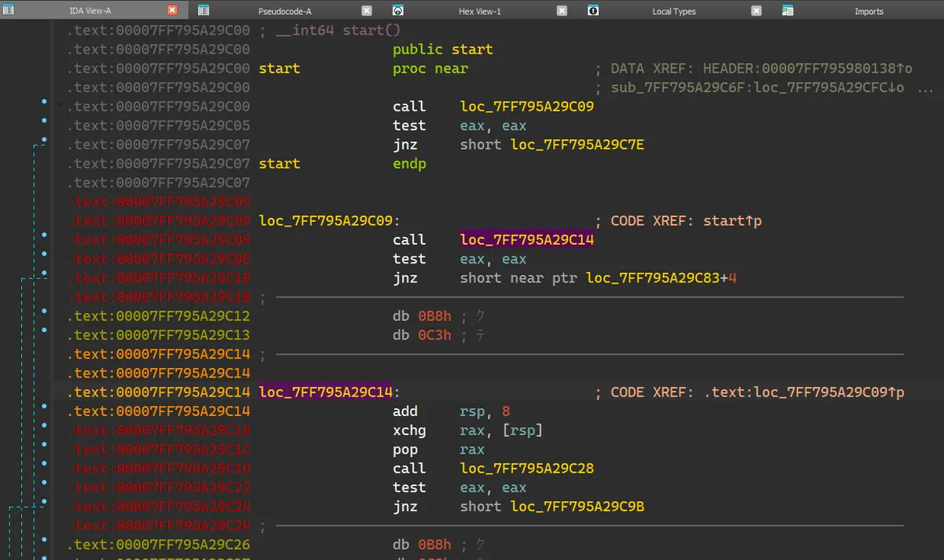
Task: Close the Local Types tab
Action: pos(756,11)
